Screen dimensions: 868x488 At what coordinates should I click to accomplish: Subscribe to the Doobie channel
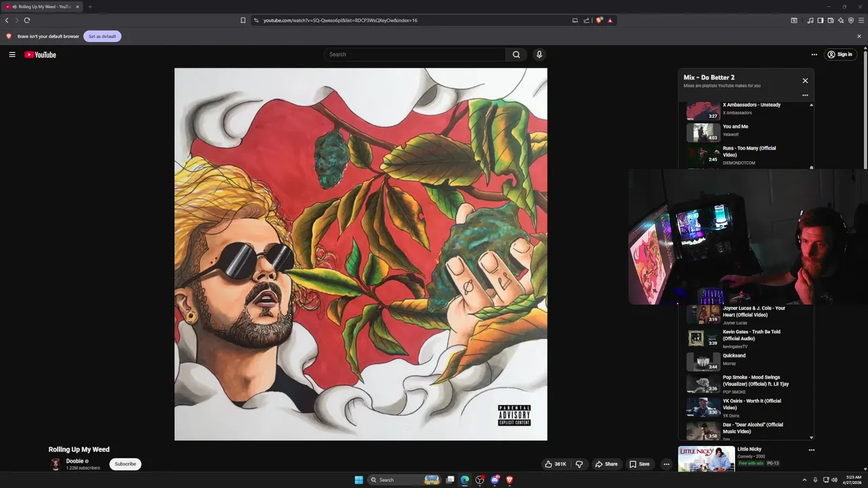(x=125, y=464)
